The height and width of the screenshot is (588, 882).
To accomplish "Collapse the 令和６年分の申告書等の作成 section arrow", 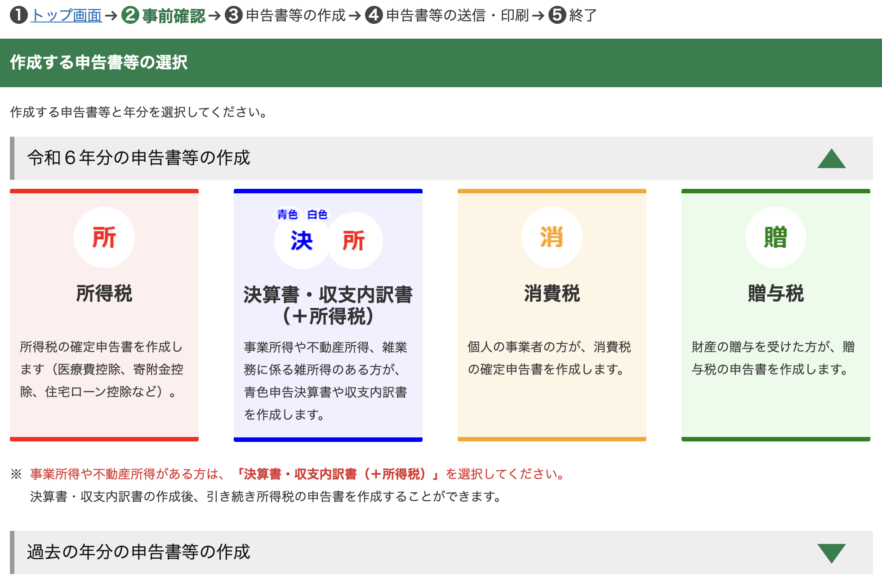I will 831,158.
